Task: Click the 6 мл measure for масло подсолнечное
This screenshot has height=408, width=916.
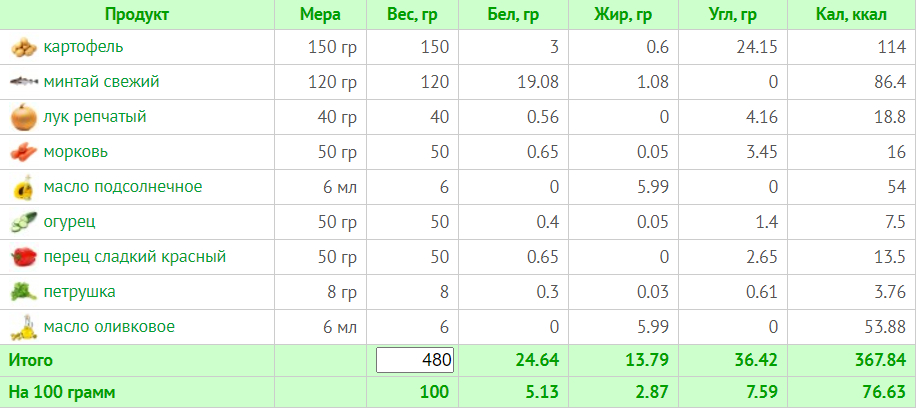Action: 340,187
